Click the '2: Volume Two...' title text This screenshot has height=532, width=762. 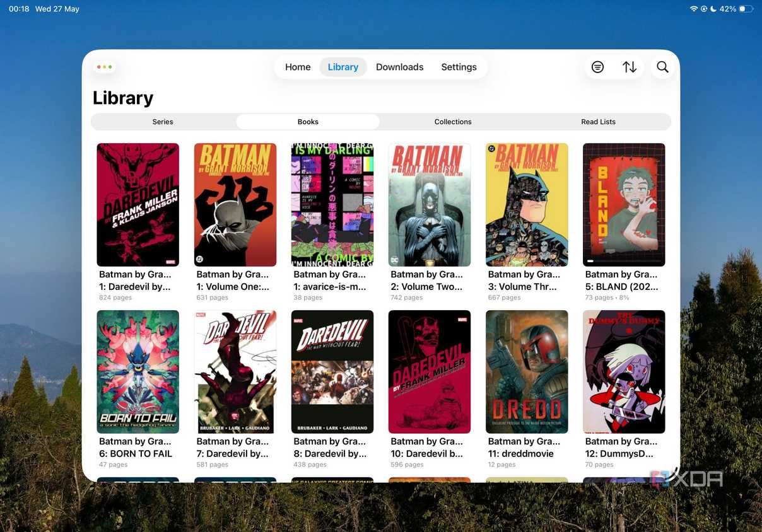tap(426, 286)
